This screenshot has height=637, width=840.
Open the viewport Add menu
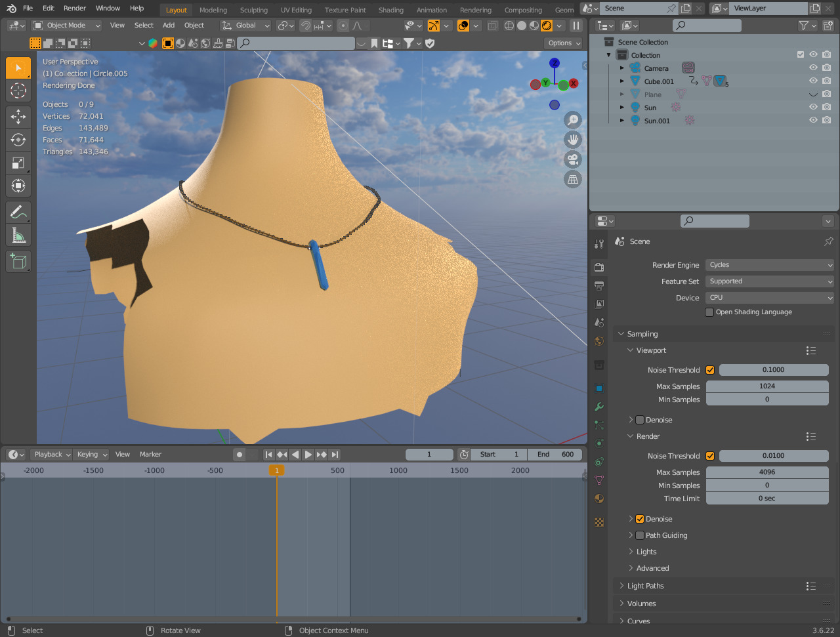(169, 26)
